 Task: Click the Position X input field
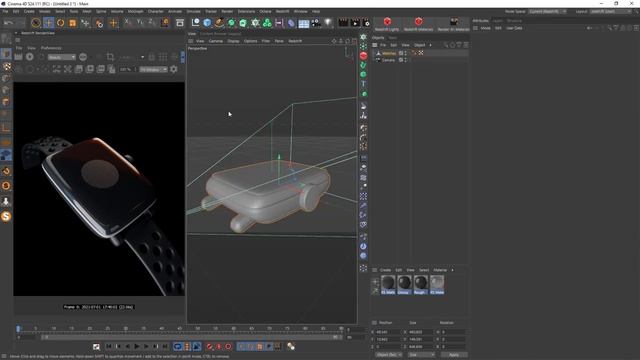tap(388, 332)
